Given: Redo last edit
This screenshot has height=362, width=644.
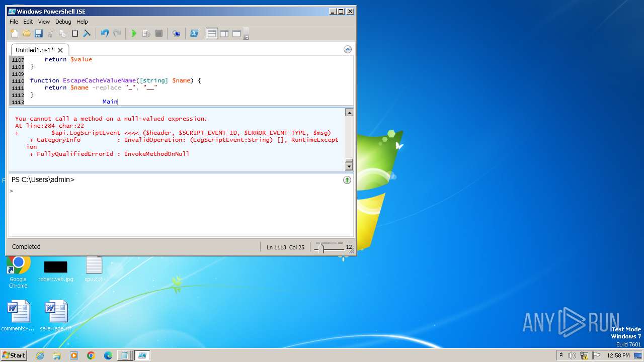Looking at the screenshot, I should (117, 34).
